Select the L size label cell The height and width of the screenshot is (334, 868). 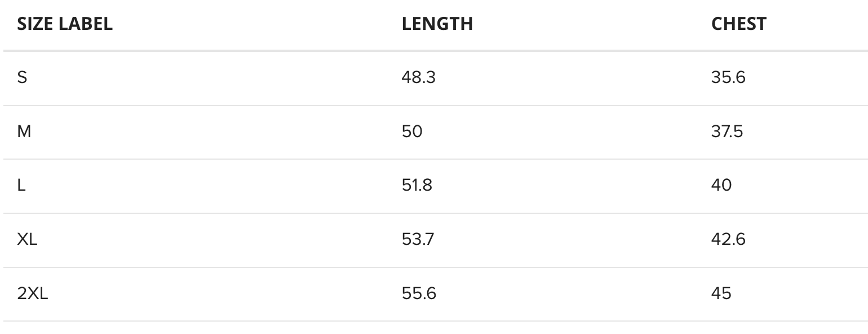(x=21, y=185)
